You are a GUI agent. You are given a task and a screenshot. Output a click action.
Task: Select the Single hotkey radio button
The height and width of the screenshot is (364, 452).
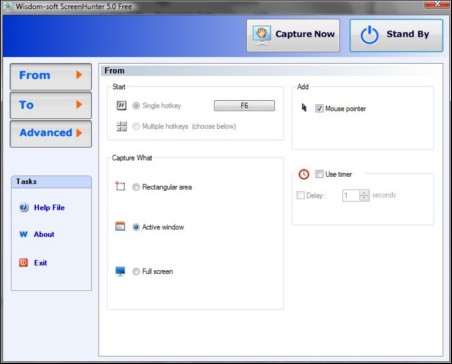(136, 106)
